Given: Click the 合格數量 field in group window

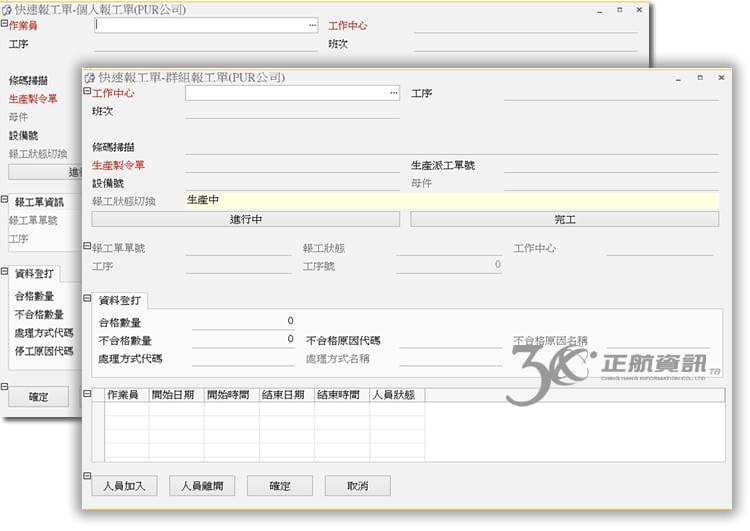Looking at the screenshot, I should coord(243,322).
